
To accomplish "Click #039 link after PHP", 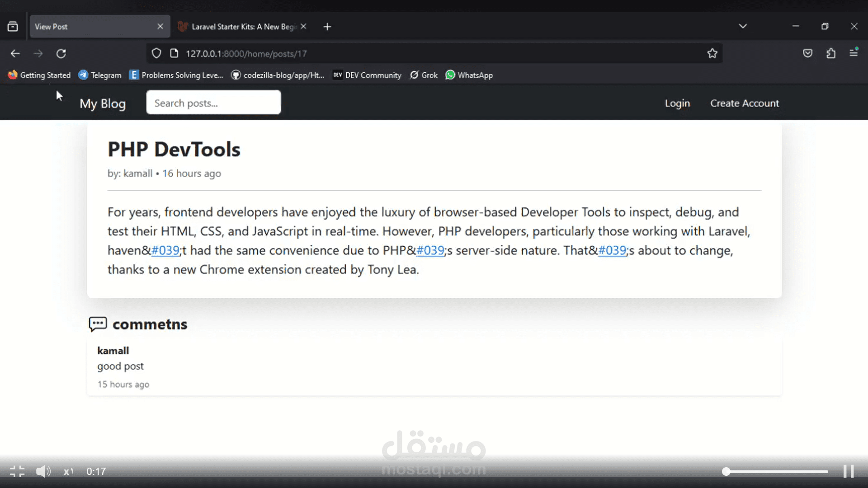I will click(430, 250).
